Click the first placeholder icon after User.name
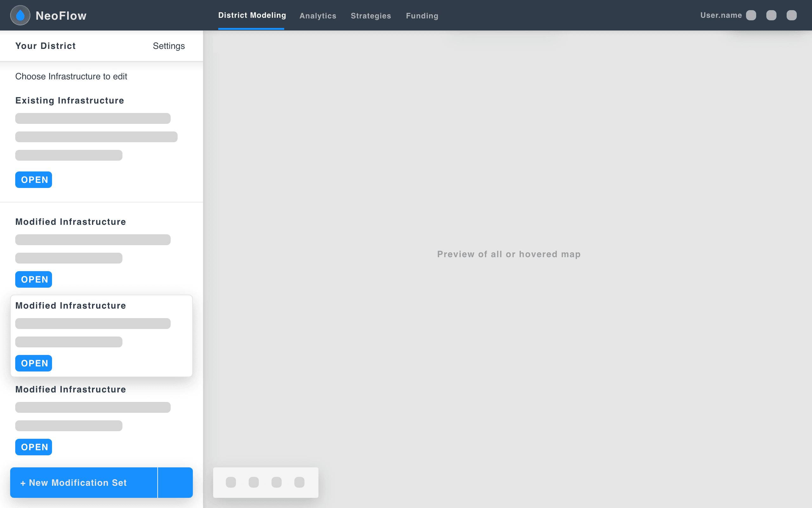 pos(751,16)
